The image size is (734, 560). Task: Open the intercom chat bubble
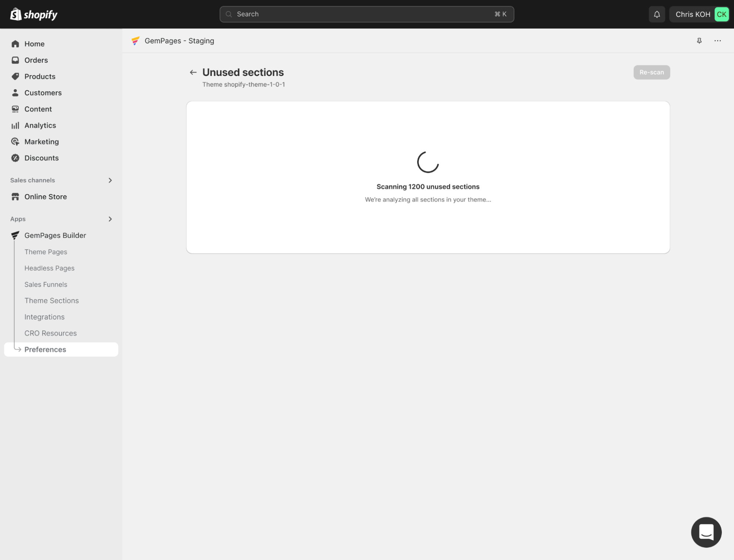pyautogui.click(x=706, y=532)
